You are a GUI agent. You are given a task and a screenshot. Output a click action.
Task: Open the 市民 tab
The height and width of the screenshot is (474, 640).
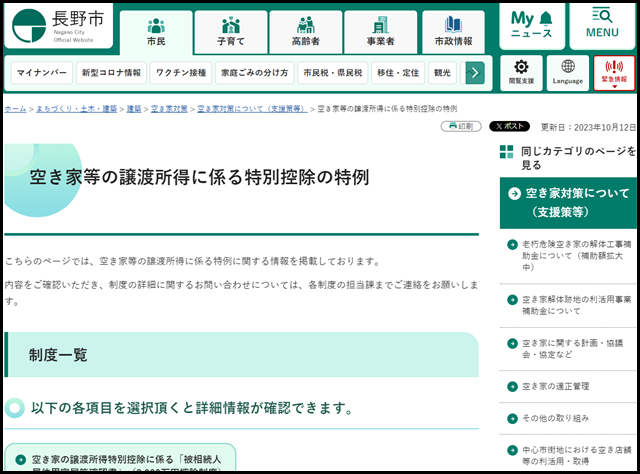point(156,32)
